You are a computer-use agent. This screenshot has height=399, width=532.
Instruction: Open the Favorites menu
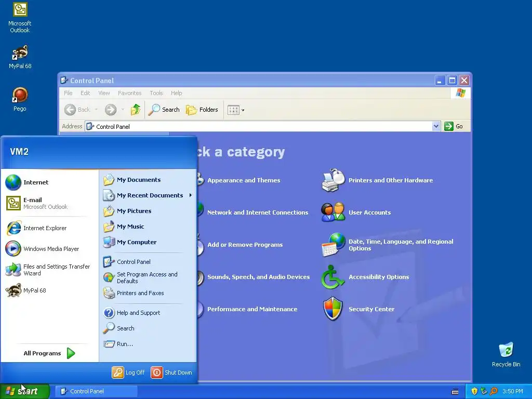(129, 93)
